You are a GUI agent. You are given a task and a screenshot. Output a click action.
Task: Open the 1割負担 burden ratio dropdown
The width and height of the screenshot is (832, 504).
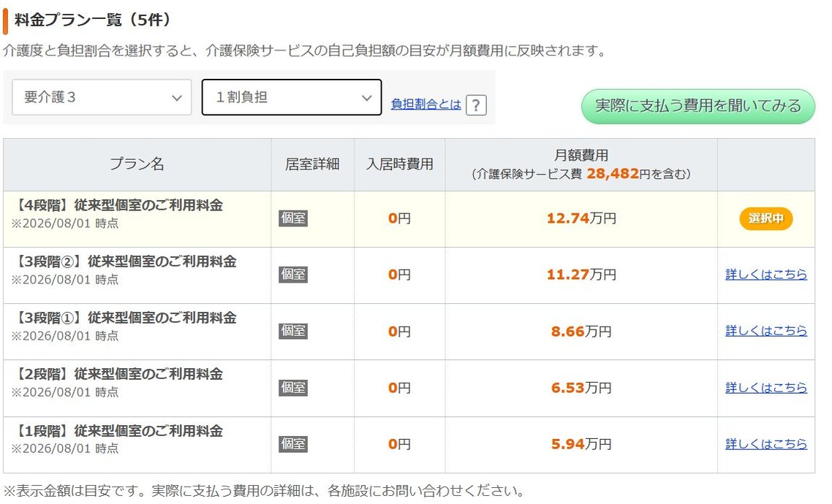point(291,97)
